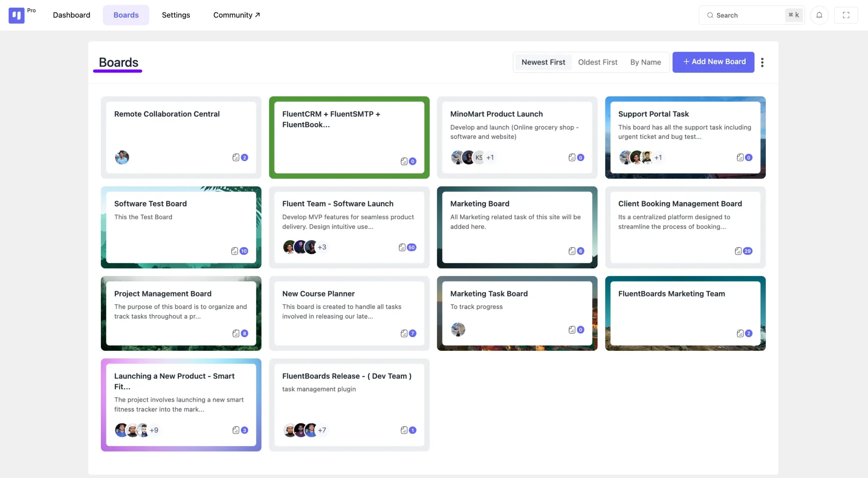
Task: Click the Add New Board button
Action: tap(713, 62)
